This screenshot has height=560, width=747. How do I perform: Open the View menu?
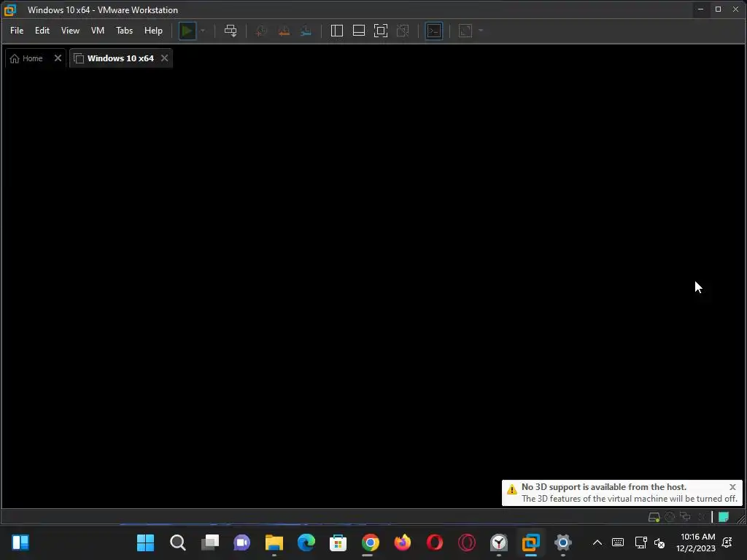pyautogui.click(x=70, y=31)
